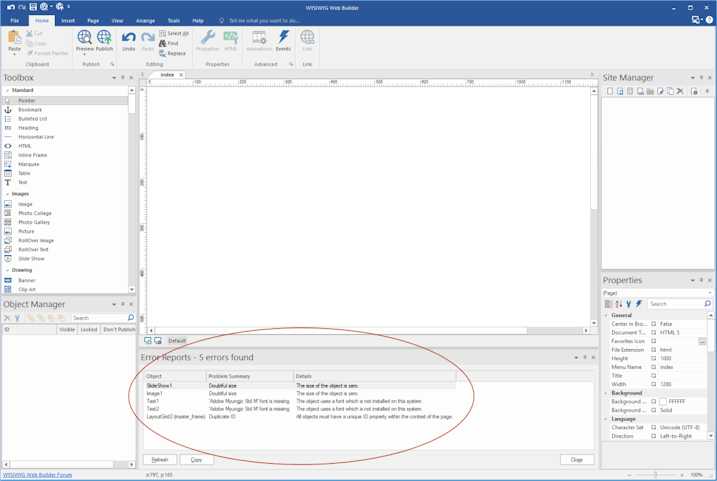The width and height of the screenshot is (717, 481).
Task: Switch to the Tools ribbon tab
Action: point(174,21)
